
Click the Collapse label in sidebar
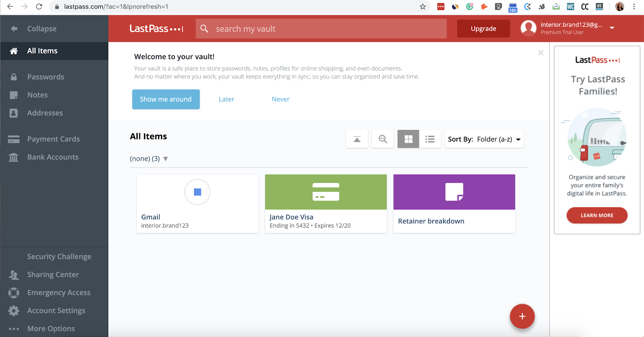tap(42, 29)
